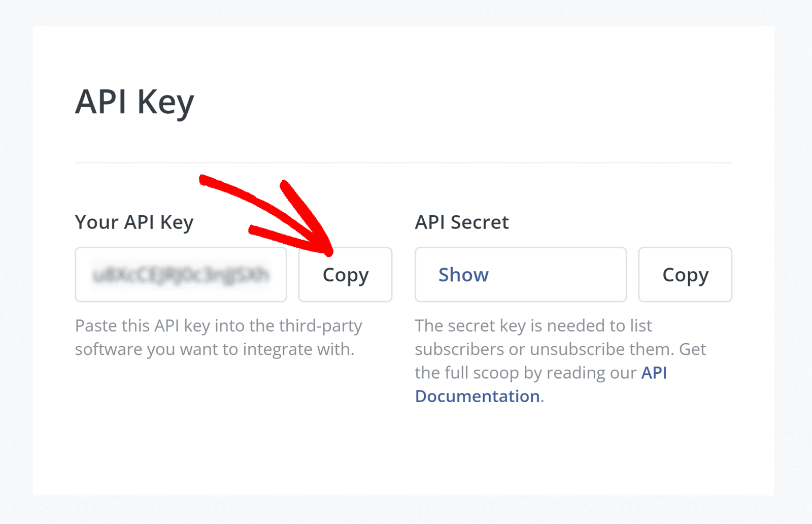Image resolution: width=812 pixels, height=524 pixels.
Task: Select the blurred API key text field
Action: pyautogui.click(x=181, y=275)
